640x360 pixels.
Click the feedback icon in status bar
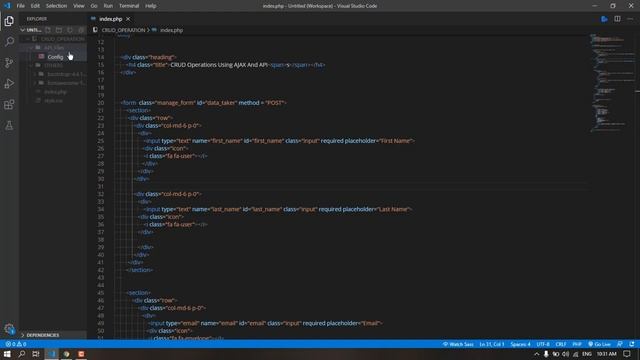620,344
